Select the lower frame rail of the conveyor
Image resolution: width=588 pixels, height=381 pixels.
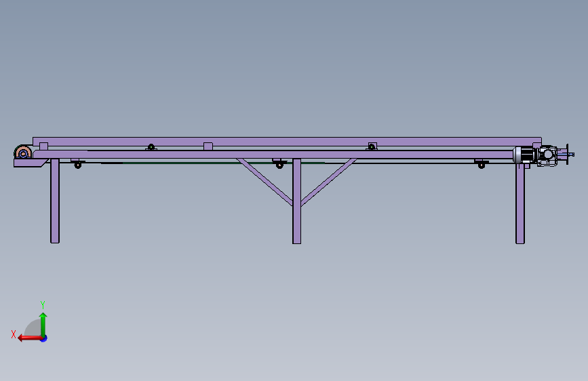[274, 155]
